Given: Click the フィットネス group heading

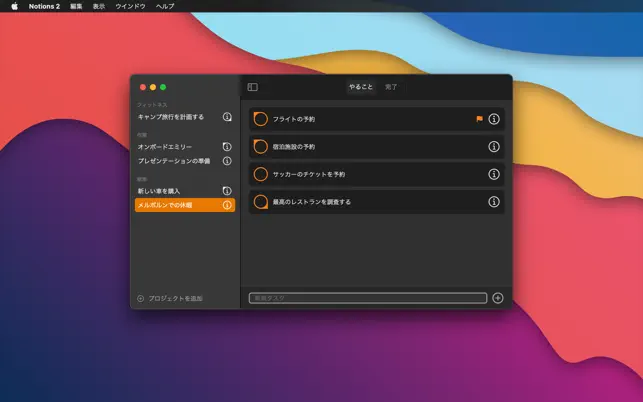Looking at the screenshot, I should [152, 105].
